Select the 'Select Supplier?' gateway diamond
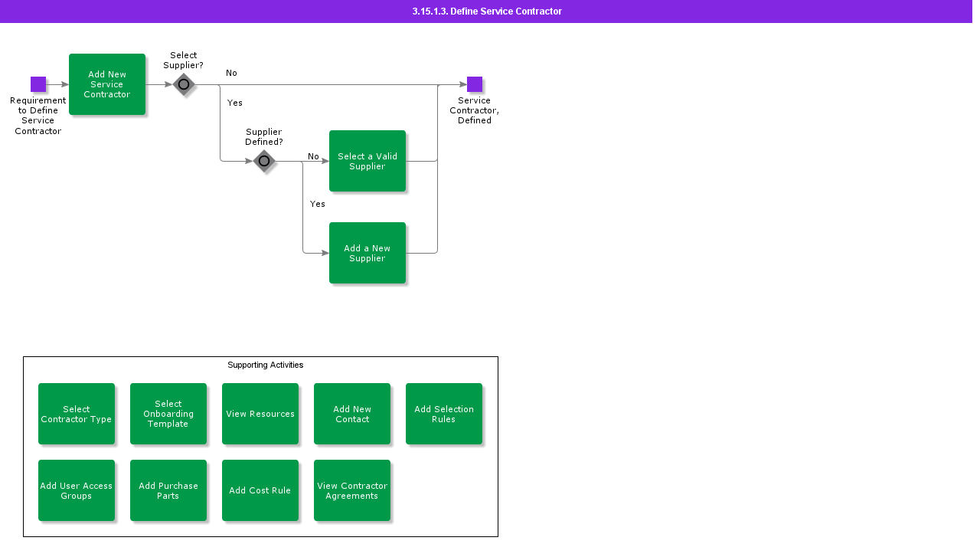Screen dimensions: 980x544 coord(184,84)
